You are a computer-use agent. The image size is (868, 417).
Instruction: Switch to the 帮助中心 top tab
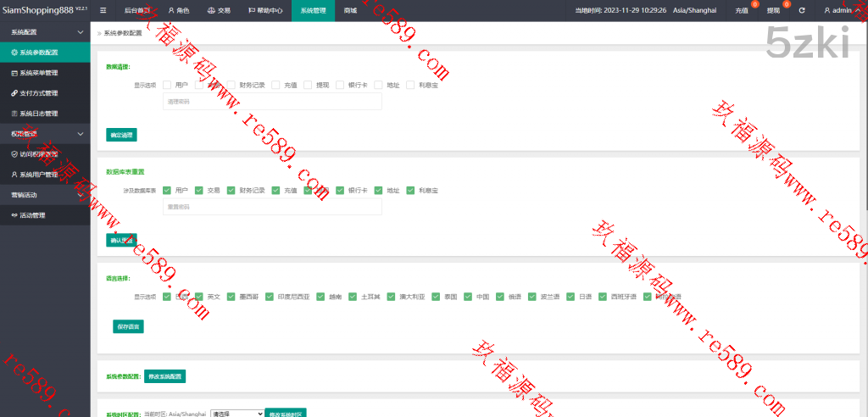coord(264,10)
